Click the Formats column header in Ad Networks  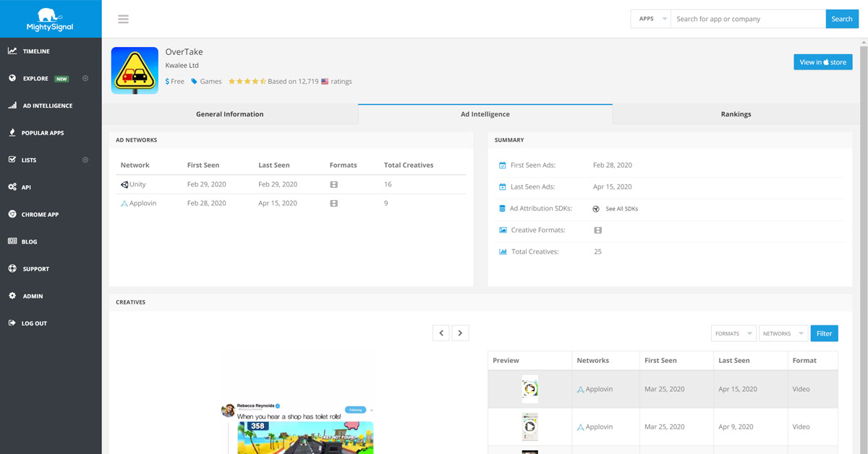[344, 166]
